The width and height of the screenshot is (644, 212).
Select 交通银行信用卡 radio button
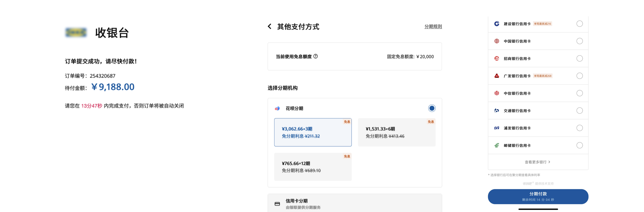tap(580, 111)
